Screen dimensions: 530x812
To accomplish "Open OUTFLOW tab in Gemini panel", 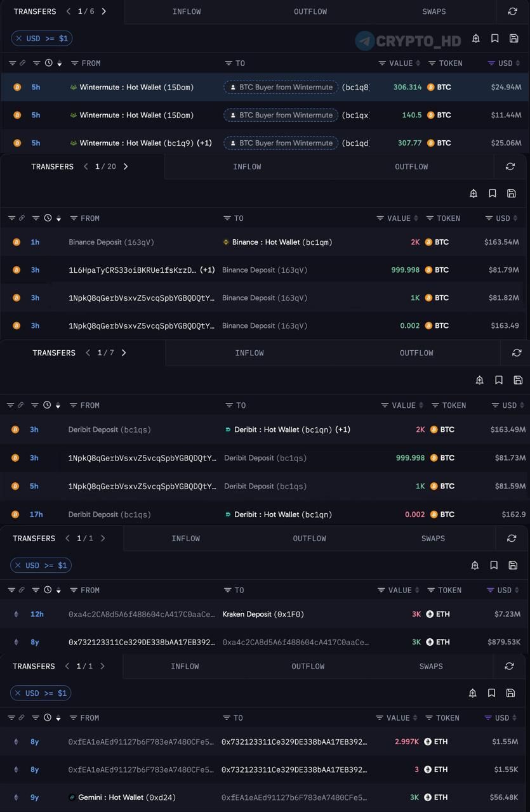I will (x=308, y=666).
